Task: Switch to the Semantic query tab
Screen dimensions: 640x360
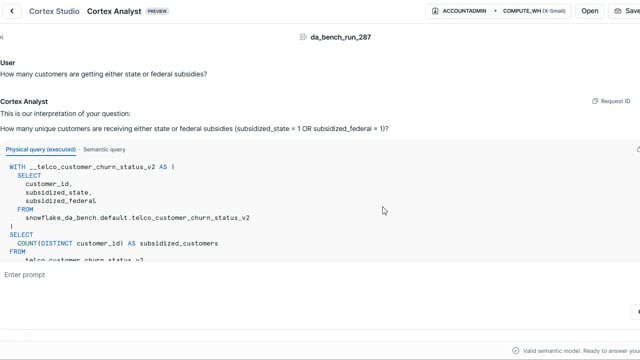Action: (104, 149)
